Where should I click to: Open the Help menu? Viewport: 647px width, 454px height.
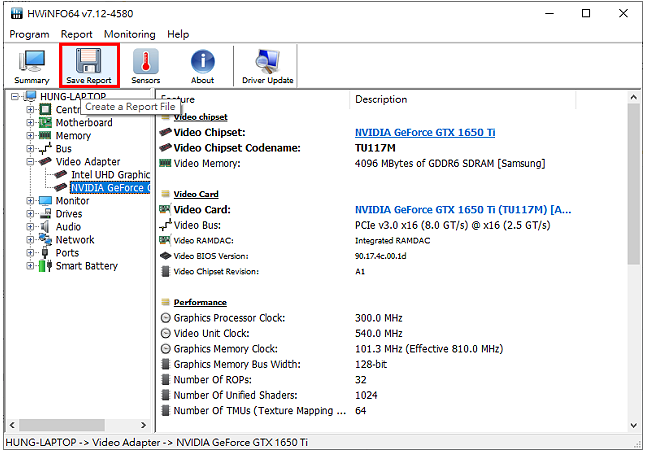pyautogui.click(x=178, y=34)
